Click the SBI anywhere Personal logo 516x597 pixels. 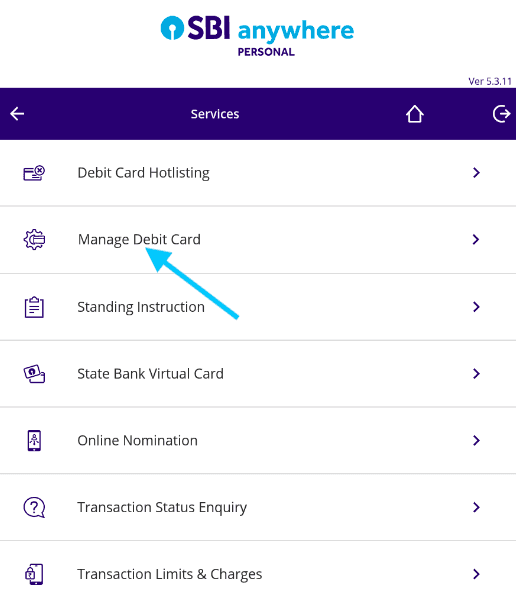257,36
